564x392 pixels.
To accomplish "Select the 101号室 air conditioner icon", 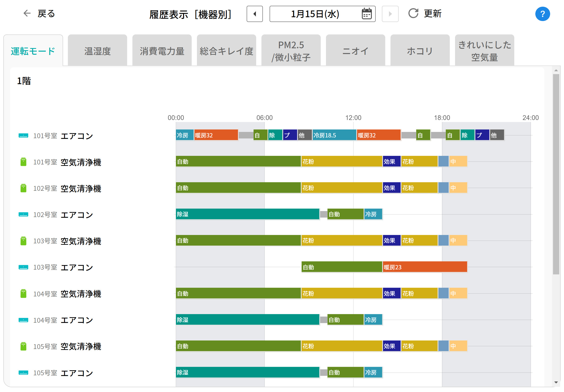I will [23, 135].
